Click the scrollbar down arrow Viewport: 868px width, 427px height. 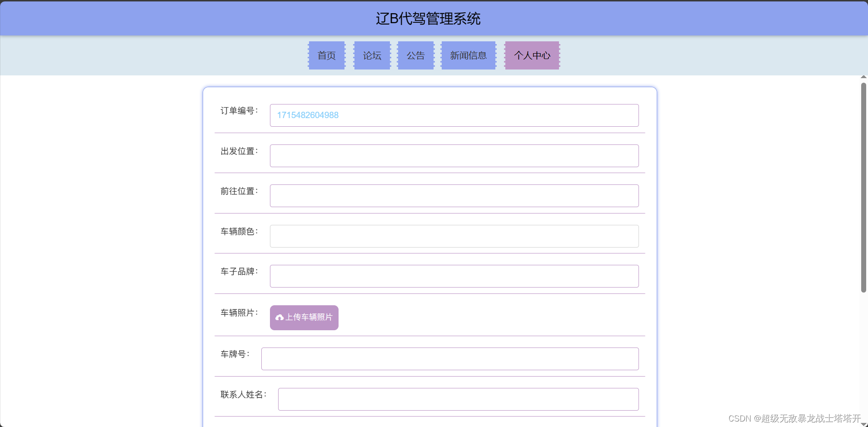point(863,424)
